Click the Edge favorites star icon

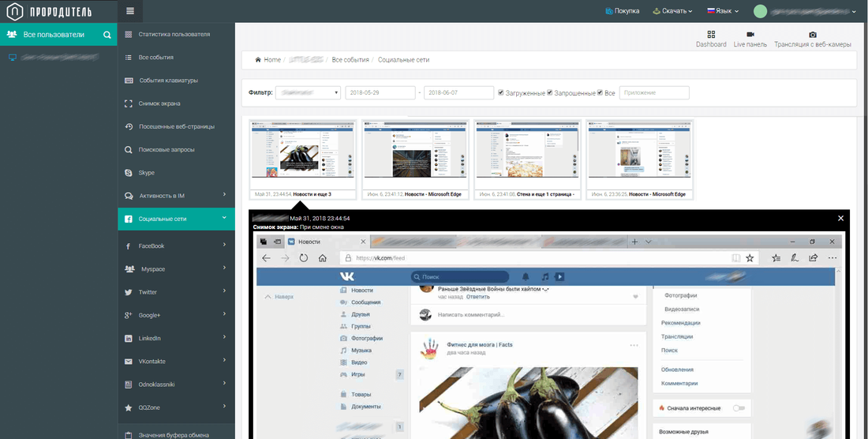pos(750,258)
